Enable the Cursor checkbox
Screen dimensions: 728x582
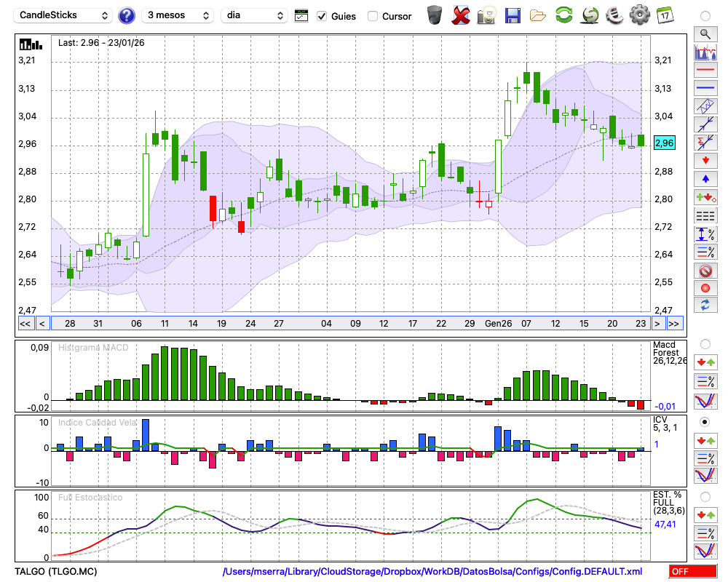point(373,16)
